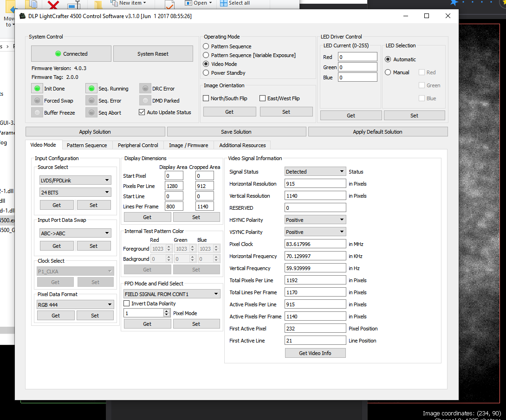This screenshot has height=420, width=506.
Task: Click the DLP LightCrafter title bar app icon
Action: coord(22,16)
